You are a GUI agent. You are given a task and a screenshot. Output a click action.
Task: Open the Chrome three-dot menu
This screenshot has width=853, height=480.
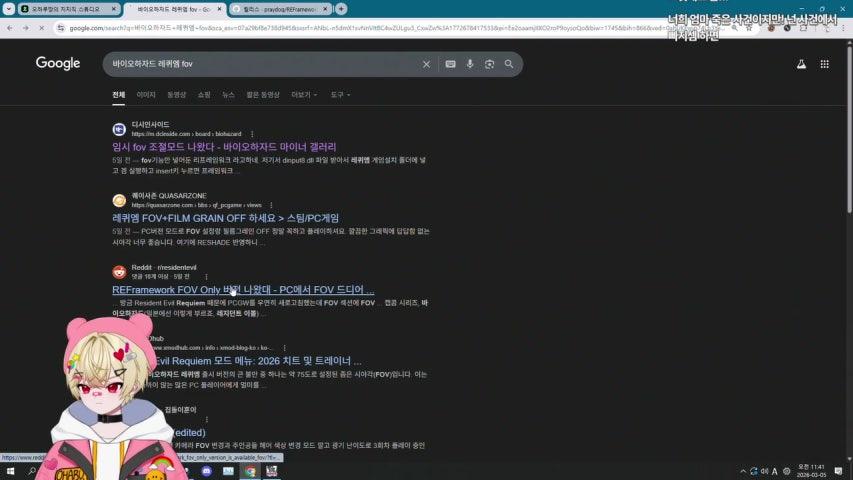point(843,28)
